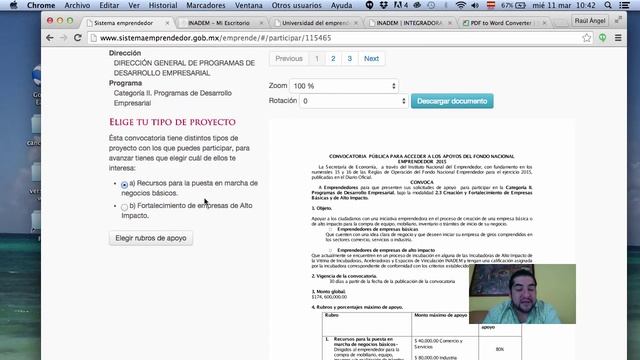640x360 pixels.
Task: Enter full screen with the window arrows icon
Action: point(618,20)
